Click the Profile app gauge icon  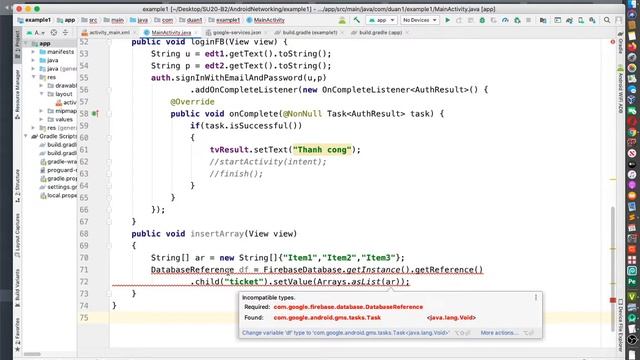click(x=505, y=20)
